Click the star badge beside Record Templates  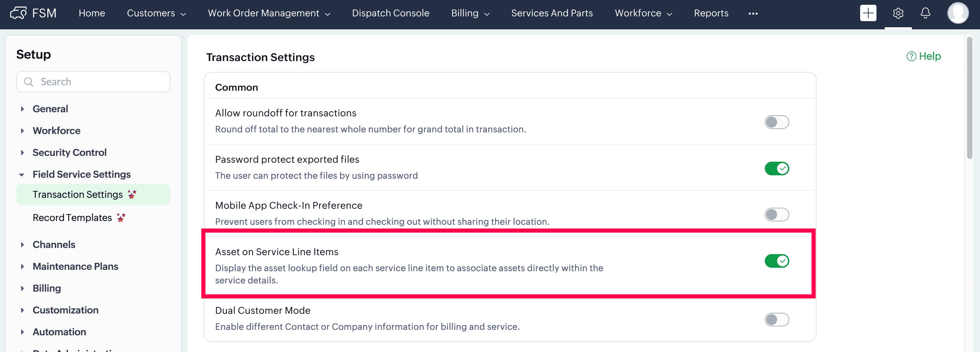point(121,218)
